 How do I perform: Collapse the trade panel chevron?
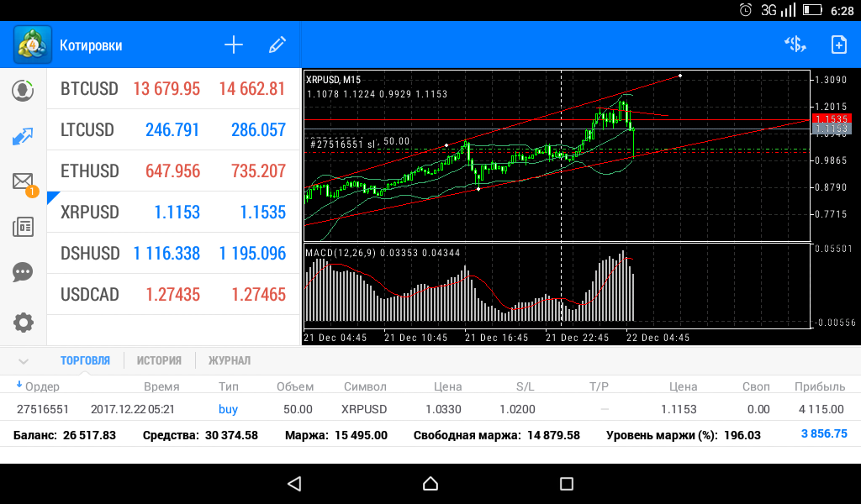[23, 361]
